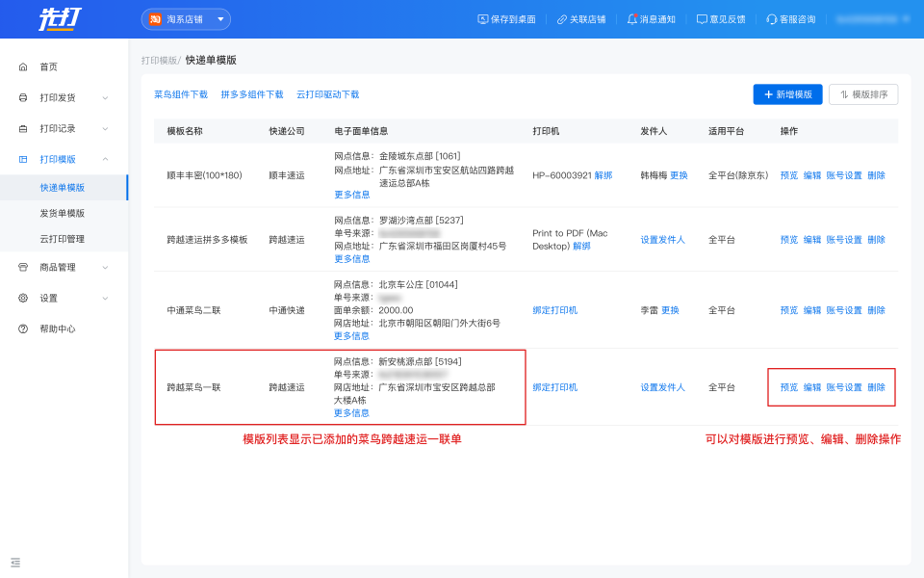924x578 pixels.
Task: Click 解绑 next to HP-60003921 printer
Action: (603, 175)
